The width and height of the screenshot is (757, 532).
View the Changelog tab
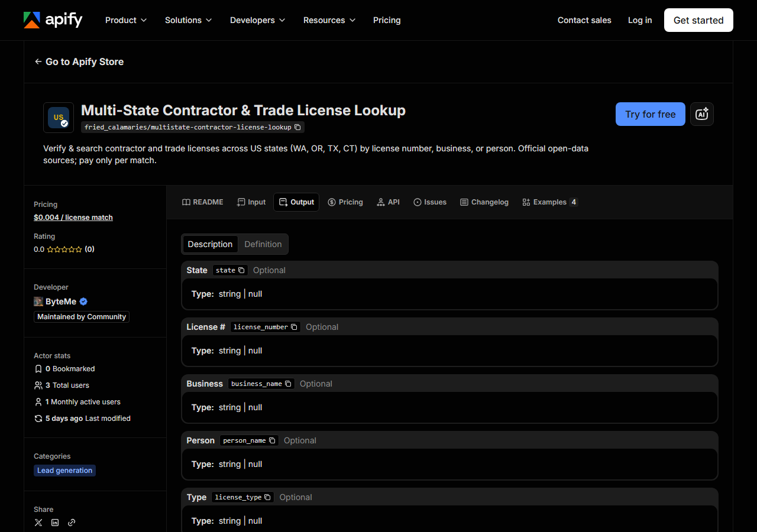[484, 202]
